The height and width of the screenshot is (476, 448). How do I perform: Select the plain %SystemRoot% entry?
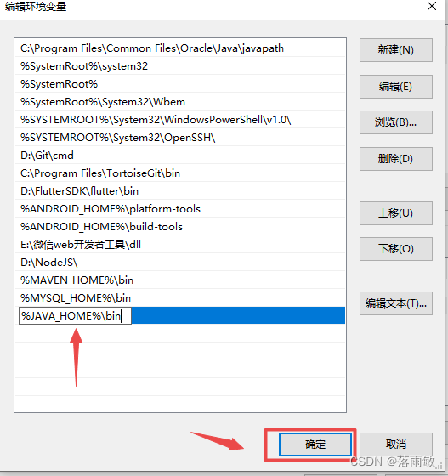(180, 84)
